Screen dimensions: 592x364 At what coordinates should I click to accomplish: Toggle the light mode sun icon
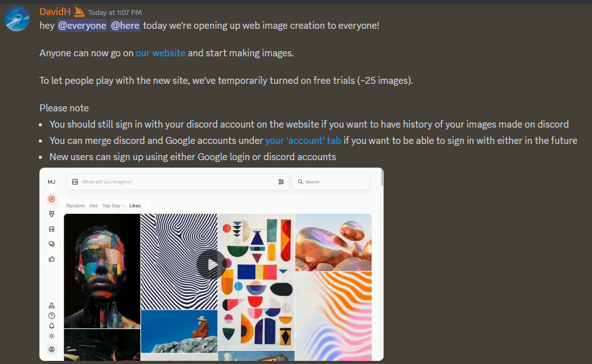click(x=52, y=336)
